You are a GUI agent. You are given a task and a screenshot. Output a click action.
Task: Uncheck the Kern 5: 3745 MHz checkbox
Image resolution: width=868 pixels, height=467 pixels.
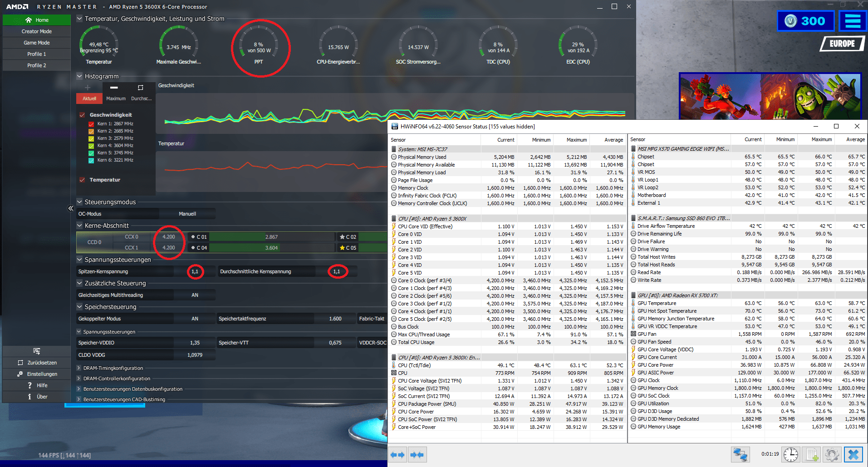point(91,153)
